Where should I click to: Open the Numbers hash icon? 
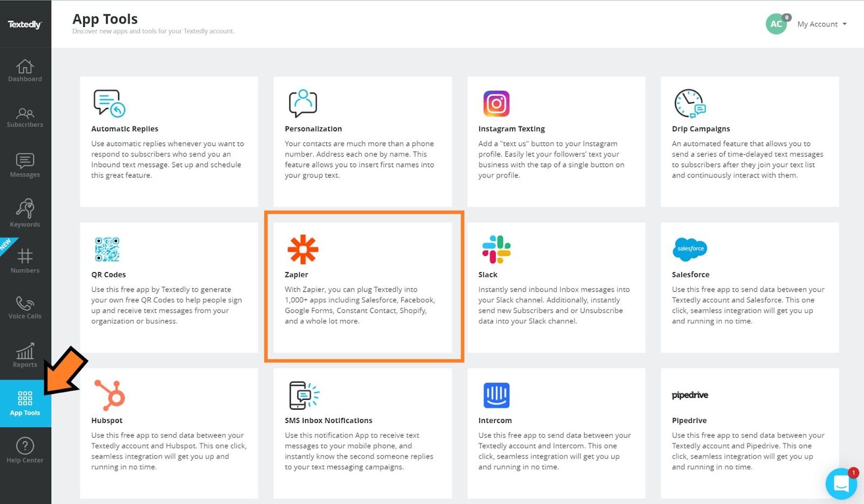coord(25,256)
